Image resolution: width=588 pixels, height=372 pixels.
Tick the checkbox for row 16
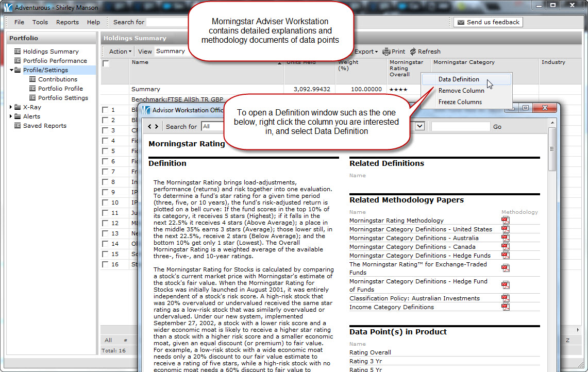105,264
